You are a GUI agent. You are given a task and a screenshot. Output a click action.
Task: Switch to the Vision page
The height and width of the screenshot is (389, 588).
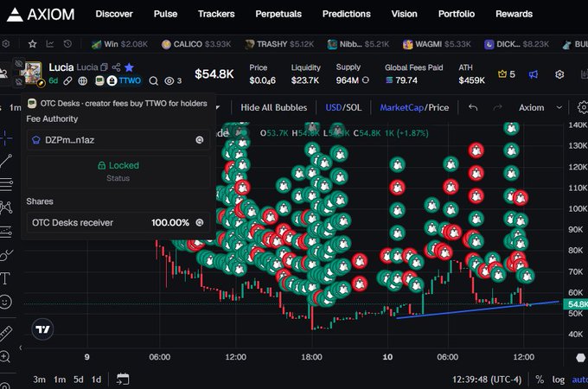pyautogui.click(x=405, y=14)
